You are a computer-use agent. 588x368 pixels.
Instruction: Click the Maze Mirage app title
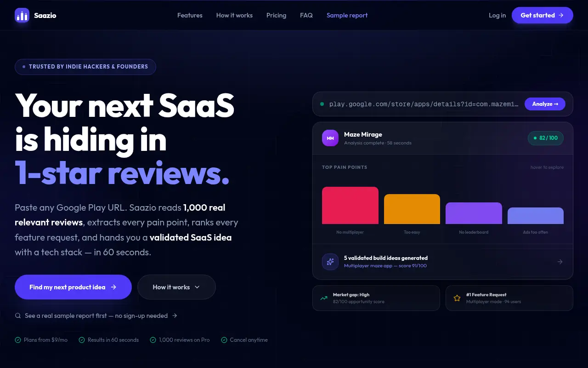(x=363, y=134)
